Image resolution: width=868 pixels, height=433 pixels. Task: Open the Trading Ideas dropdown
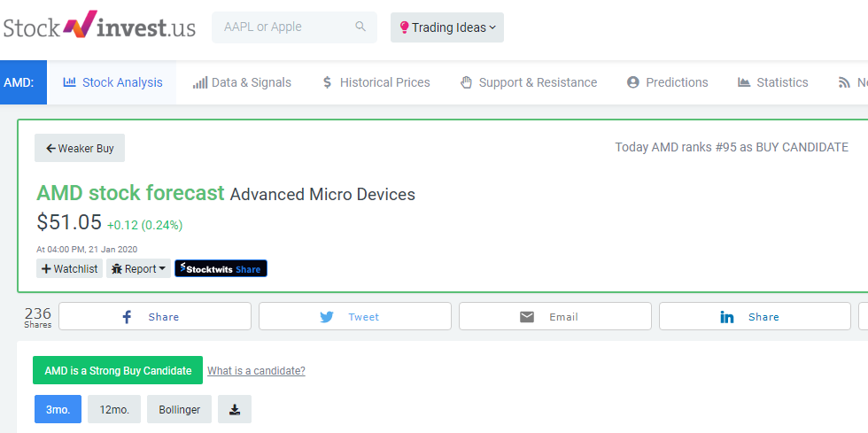point(447,27)
